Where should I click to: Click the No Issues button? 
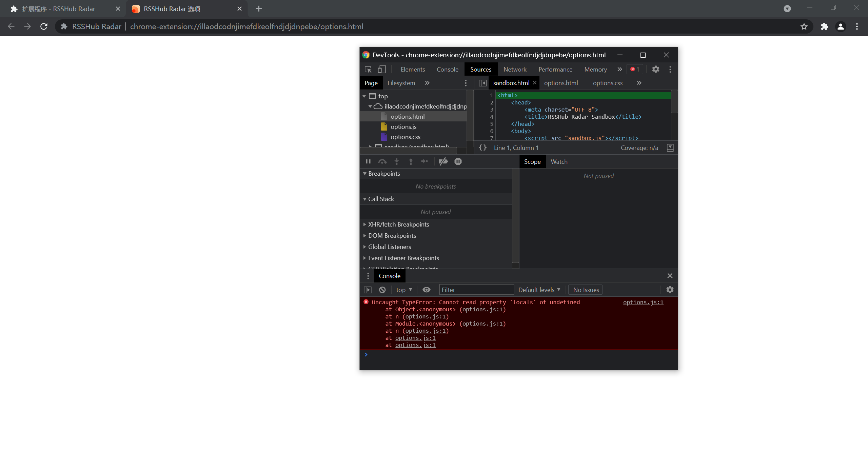pos(586,290)
